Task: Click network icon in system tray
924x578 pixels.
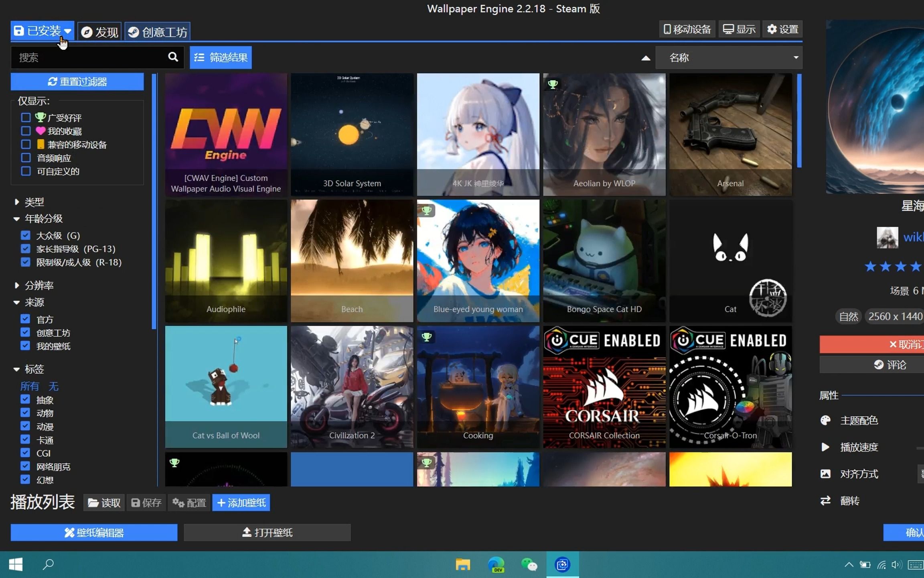Action: pos(881,565)
